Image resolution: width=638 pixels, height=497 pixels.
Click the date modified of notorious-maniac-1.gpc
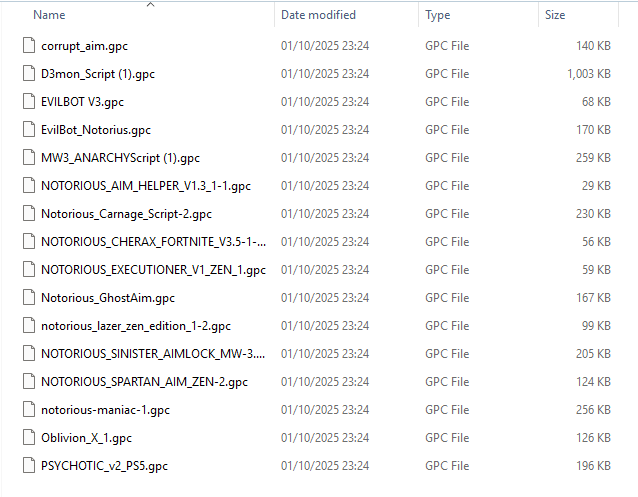click(x=325, y=410)
